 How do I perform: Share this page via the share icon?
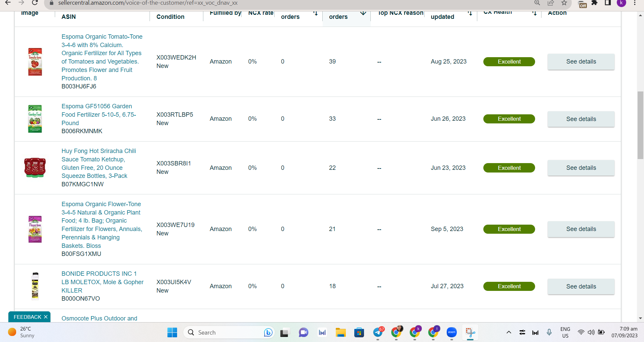[551, 3]
